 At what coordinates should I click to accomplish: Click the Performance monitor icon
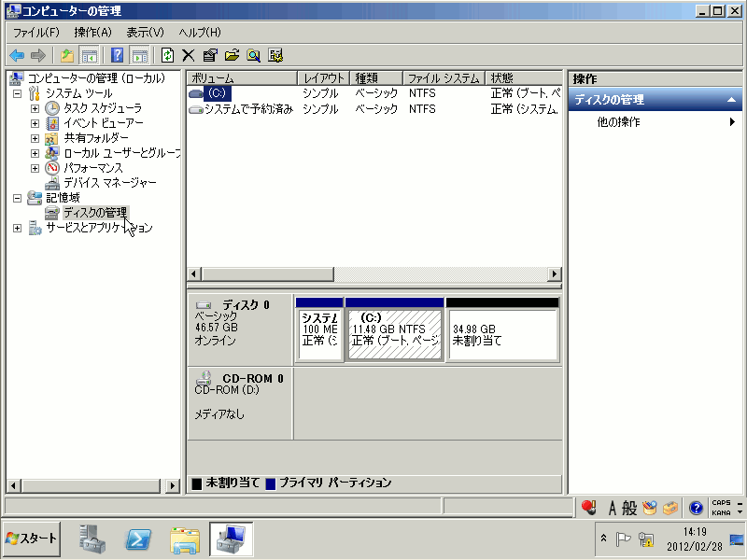(52, 168)
